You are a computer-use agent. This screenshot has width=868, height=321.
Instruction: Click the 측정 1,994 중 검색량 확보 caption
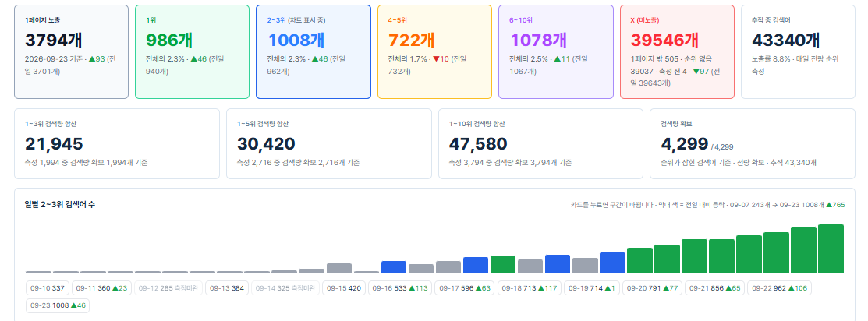pos(86,163)
